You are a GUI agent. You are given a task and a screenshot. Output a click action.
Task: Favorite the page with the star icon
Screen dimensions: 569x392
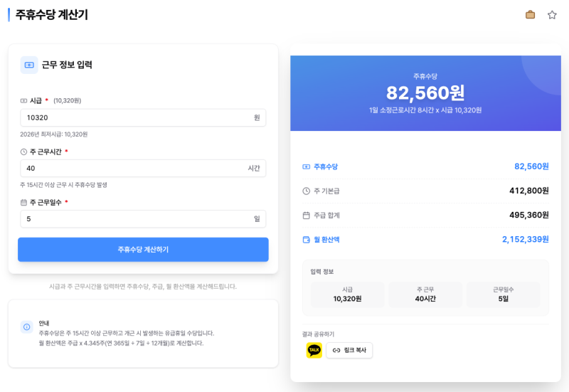coord(552,15)
